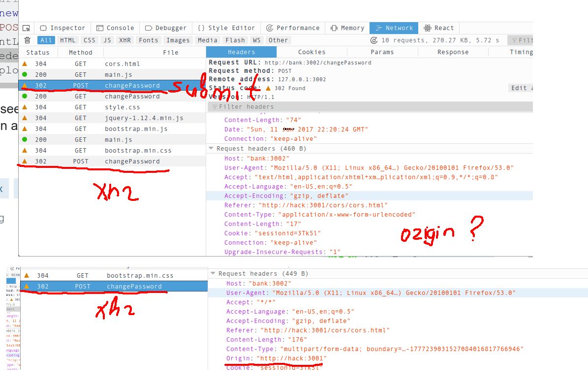
Task: Select the Content-Type x-www-form-urlencoded header line
Action: point(319,215)
